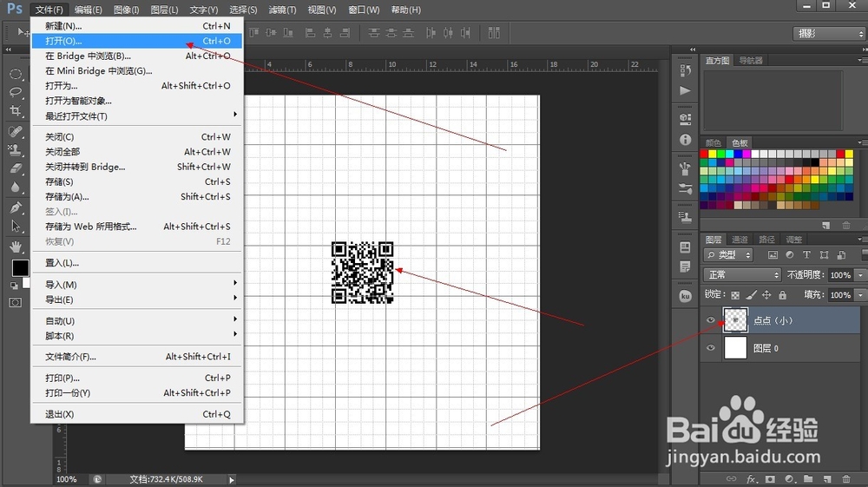Toggle lock all padlock icon
Image resolution: width=868 pixels, height=487 pixels.
pyautogui.click(x=782, y=295)
